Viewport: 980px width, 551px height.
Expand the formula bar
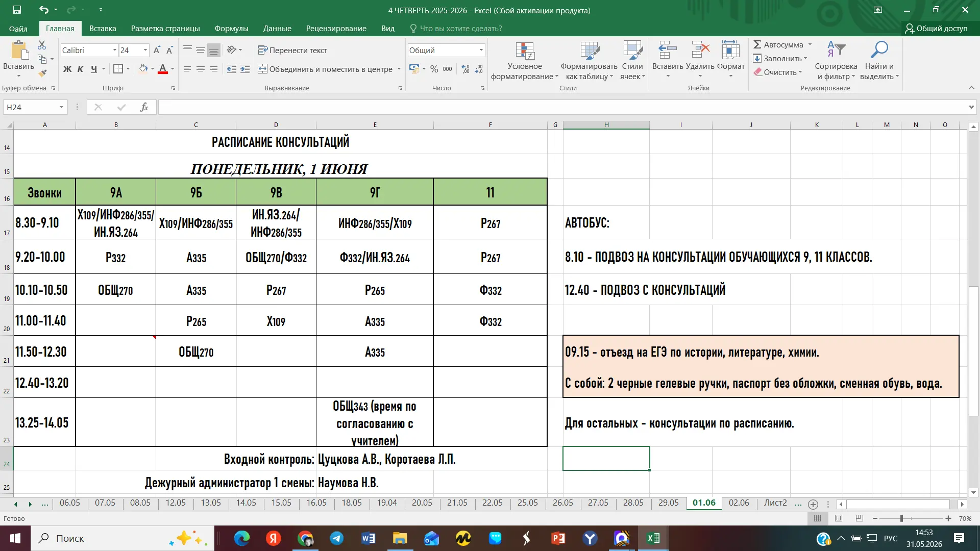pos(971,107)
